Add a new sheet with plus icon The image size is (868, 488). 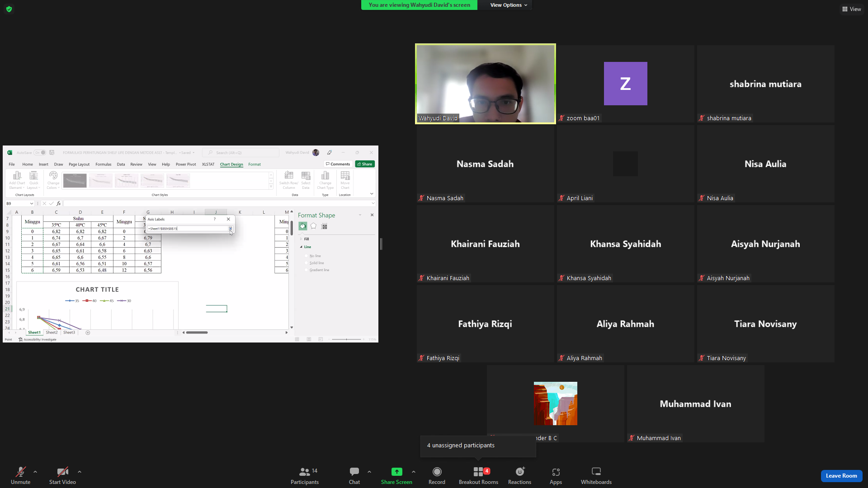tap(88, 333)
